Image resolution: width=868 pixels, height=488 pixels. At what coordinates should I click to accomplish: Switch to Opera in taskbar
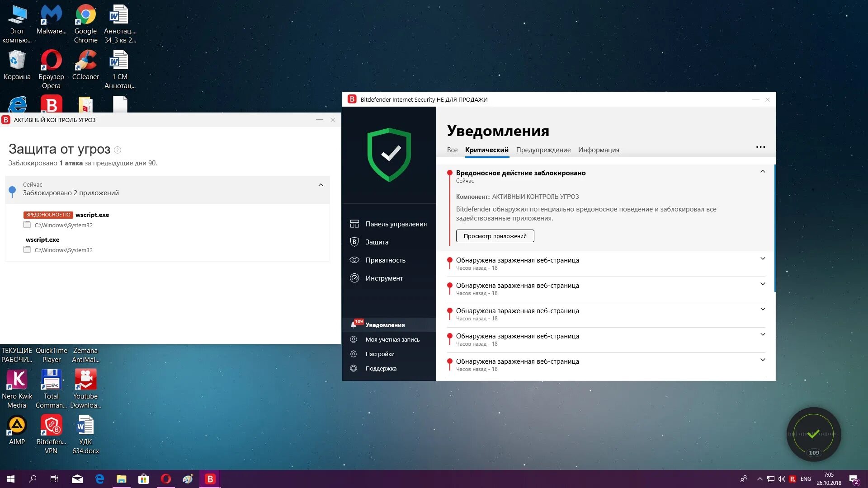165,479
